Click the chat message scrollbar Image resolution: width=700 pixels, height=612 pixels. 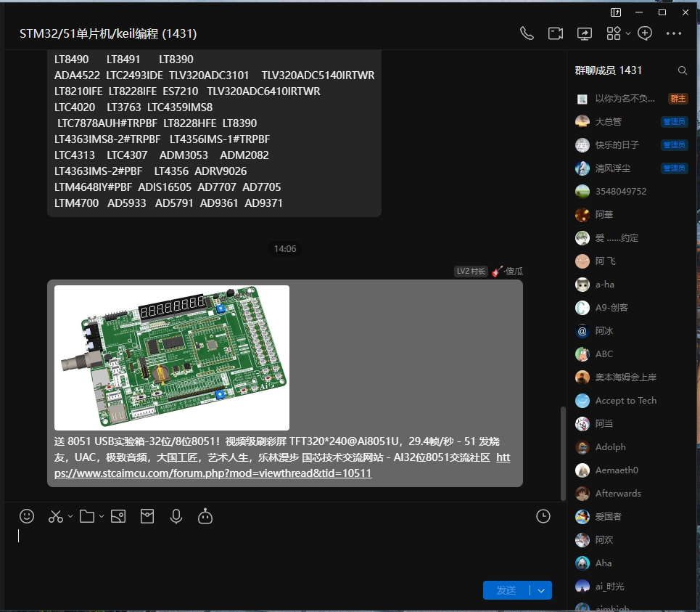pyautogui.click(x=563, y=454)
